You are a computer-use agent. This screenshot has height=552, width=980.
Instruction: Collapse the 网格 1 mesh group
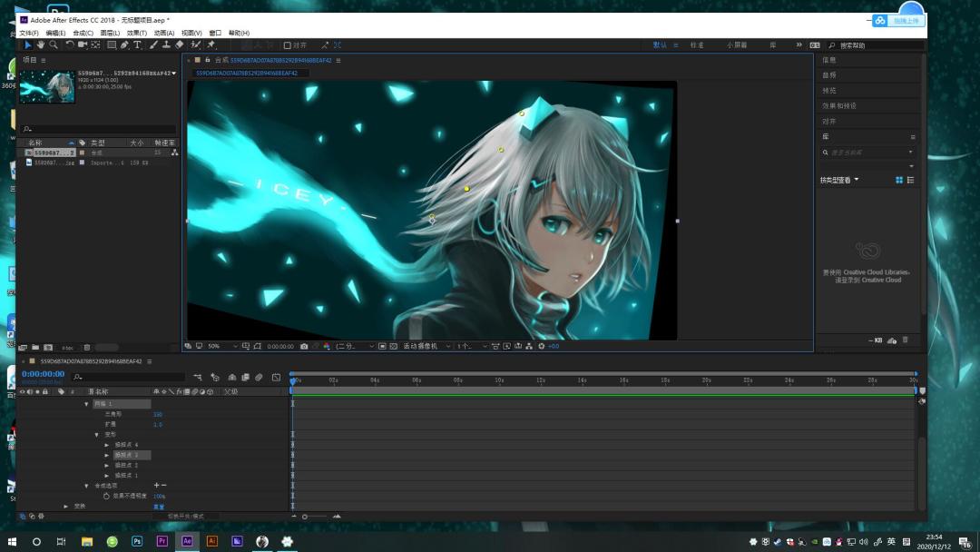coord(86,404)
